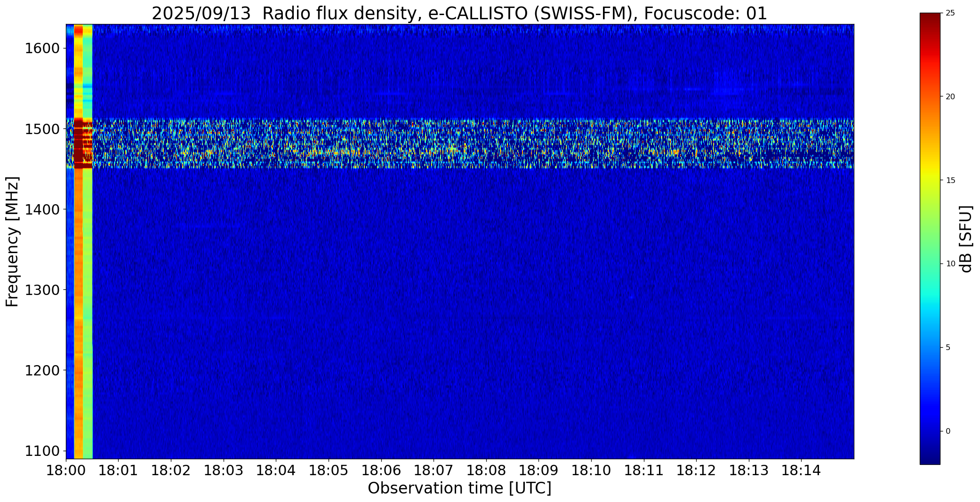Image resolution: width=980 pixels, height=502 pixels.
Task: Click the 1200 frequency tick label
Action: click(42, 371)
